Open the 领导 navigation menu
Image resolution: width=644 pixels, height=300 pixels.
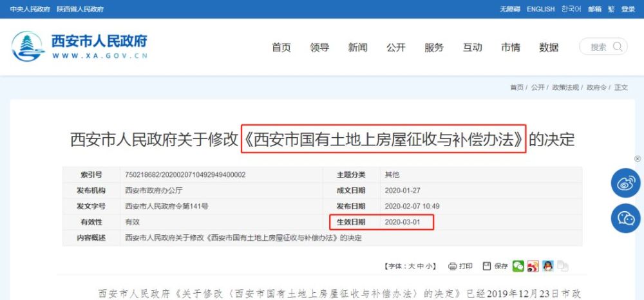(319, 48)
